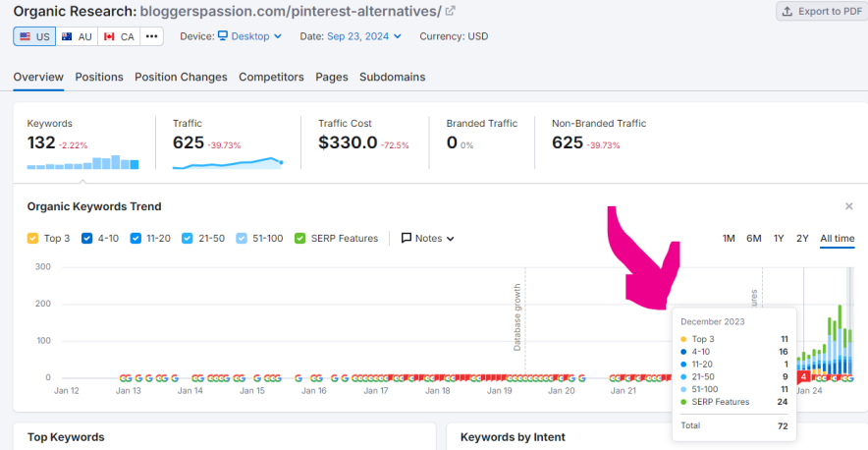Click the Top Keywords heading
Viewport: 868px width, 450px height.
66,437
